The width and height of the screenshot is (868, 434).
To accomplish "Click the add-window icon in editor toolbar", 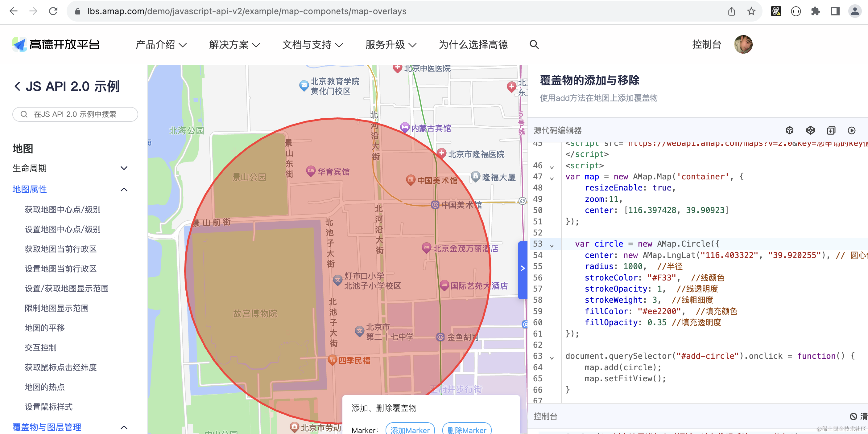I will (x=831, y=130).
